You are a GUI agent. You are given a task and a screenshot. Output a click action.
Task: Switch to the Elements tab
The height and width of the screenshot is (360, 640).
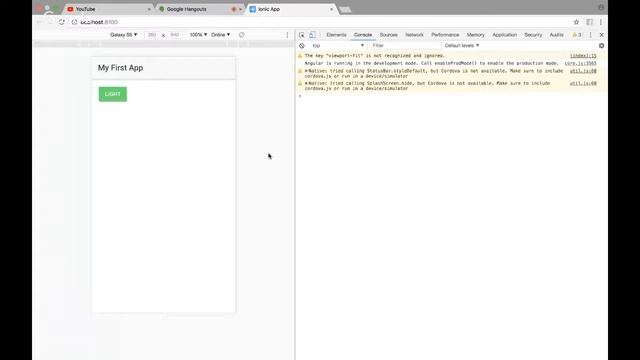click(x=336, y=35)
